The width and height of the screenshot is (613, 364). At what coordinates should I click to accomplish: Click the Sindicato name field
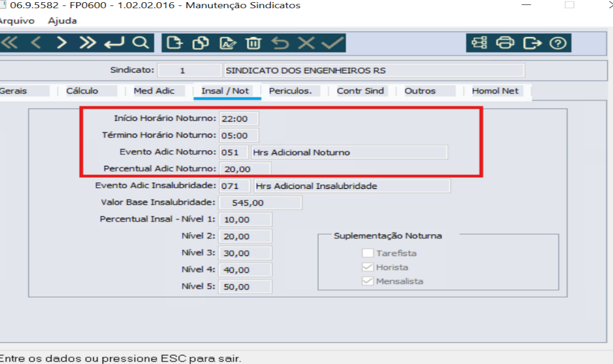click(x=374, y=70)
